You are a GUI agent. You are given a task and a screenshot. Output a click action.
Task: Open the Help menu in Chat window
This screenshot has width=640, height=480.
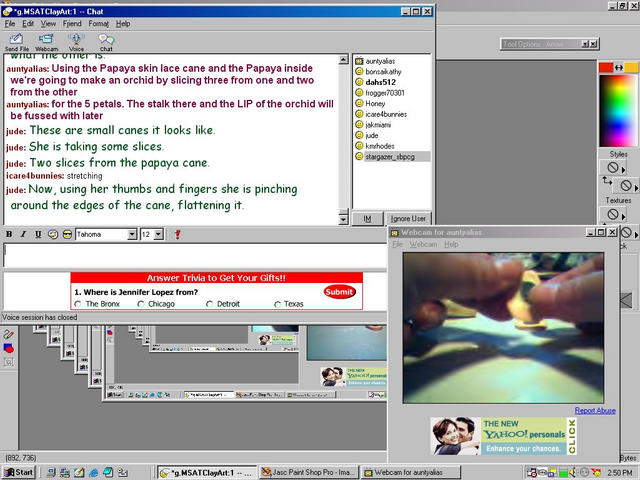tap(123, 24)
